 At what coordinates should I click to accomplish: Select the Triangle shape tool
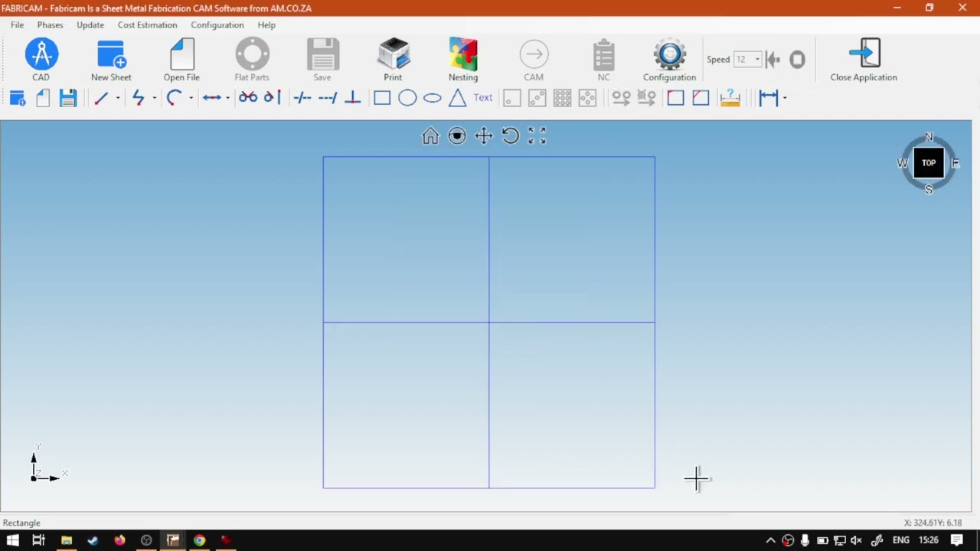tap(458, 98)
